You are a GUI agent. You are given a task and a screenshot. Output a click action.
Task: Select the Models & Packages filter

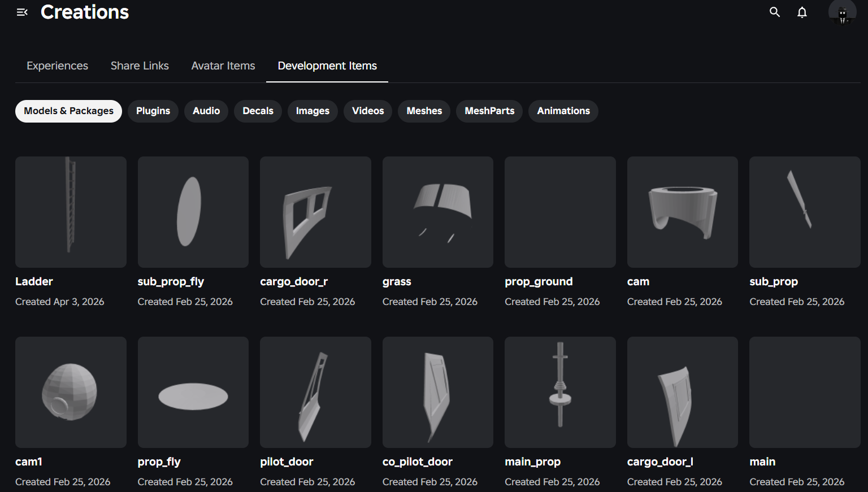[x=68, y=111]
